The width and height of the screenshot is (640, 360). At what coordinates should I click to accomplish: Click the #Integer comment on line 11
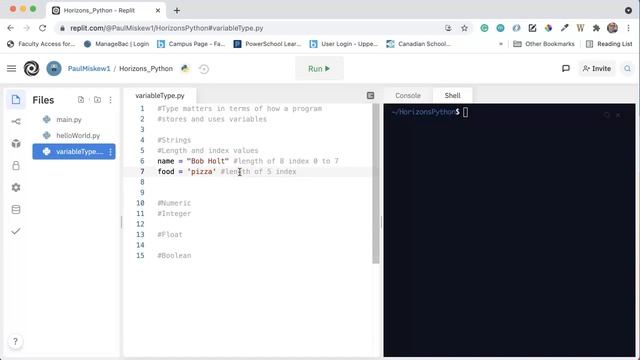coord(174,213)
